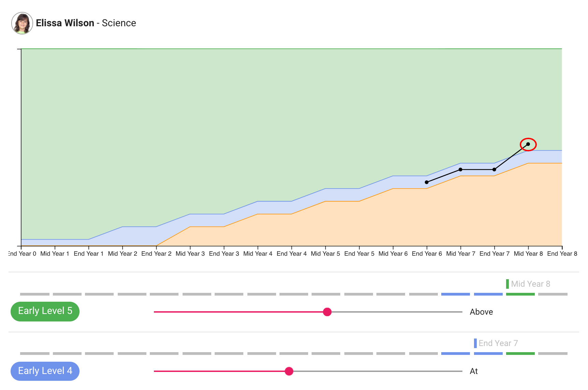This screenshot has height=390, width=588.
Task: Click the Early Level 5 slider handle
Action: (x=327, y=312)
